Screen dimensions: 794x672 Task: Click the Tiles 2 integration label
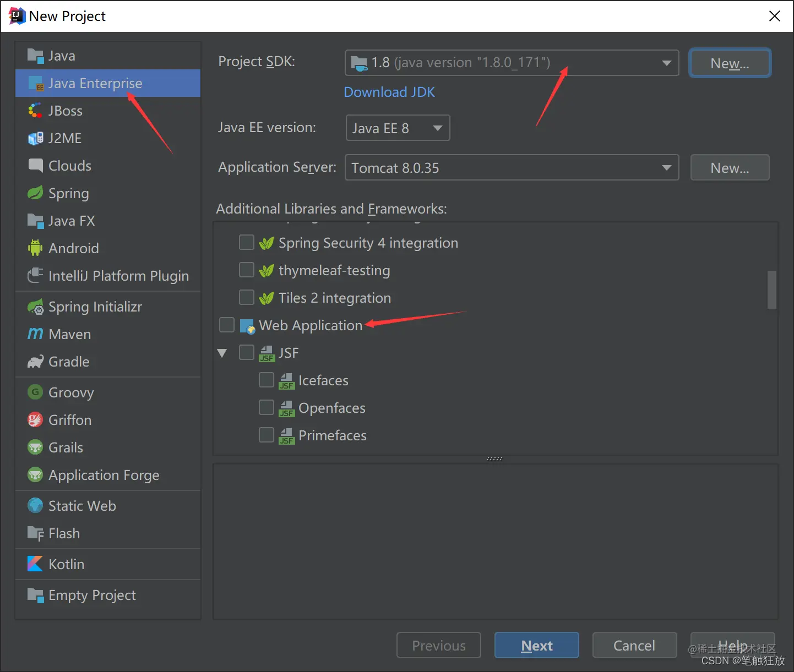pos(335,298)
